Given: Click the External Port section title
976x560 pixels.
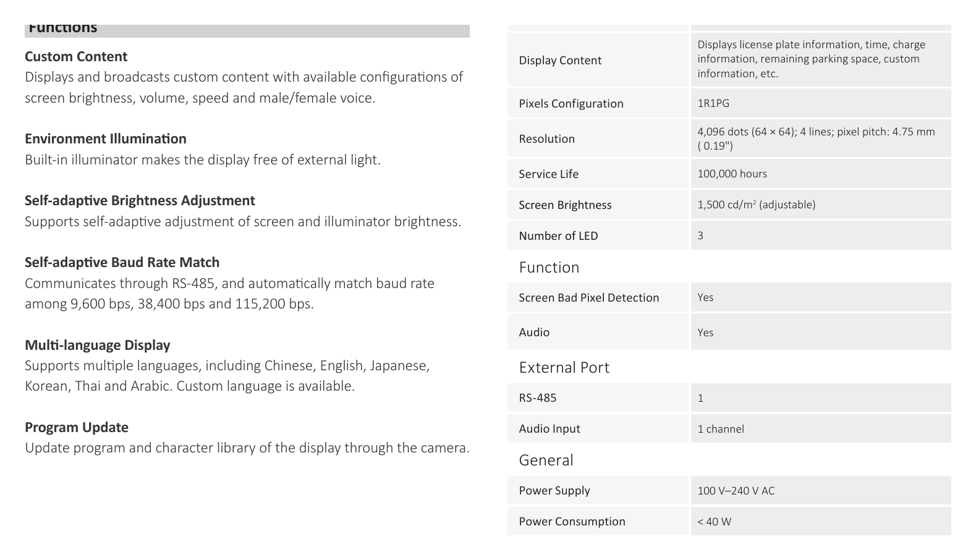Looking at the screenshot, I should pos(564,368).
